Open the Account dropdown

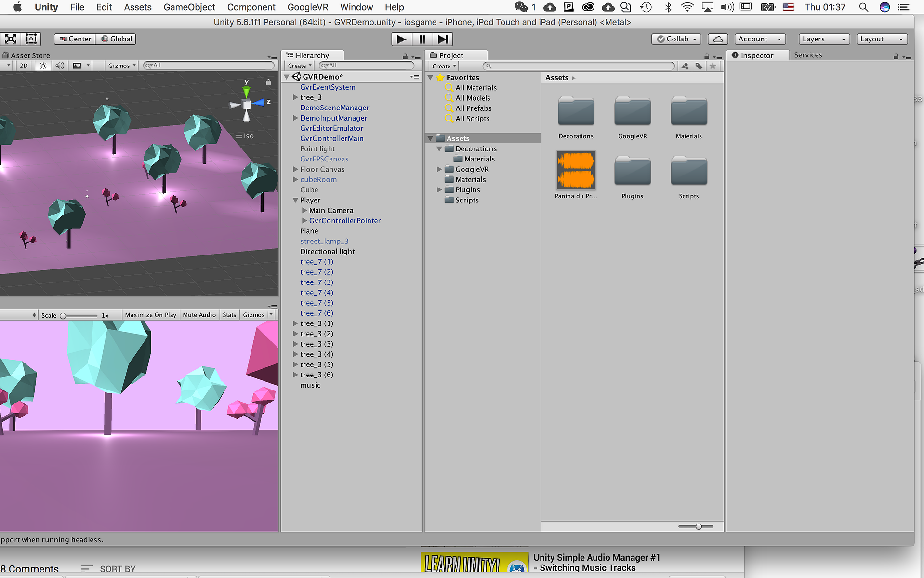point(760,39)
